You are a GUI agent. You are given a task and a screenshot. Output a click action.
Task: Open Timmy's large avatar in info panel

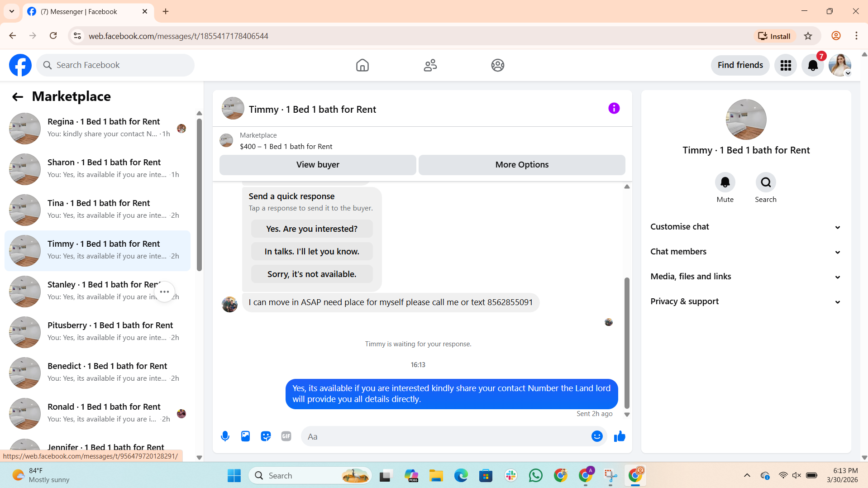(x=746, y=120)
